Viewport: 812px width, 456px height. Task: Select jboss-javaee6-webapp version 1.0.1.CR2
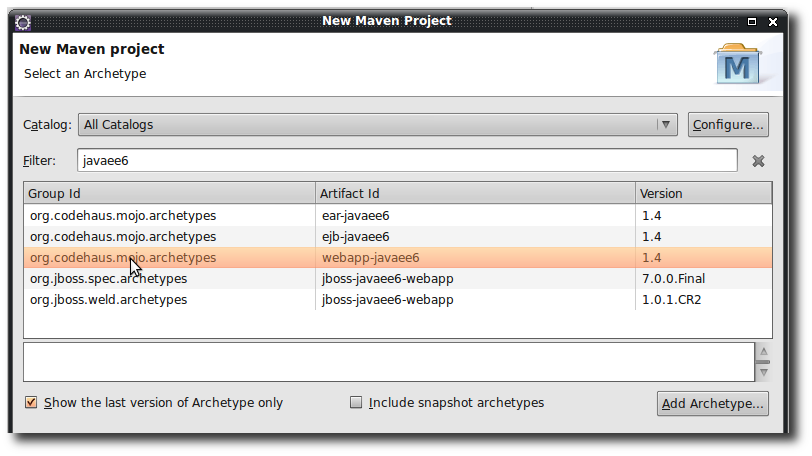(398, 300)
